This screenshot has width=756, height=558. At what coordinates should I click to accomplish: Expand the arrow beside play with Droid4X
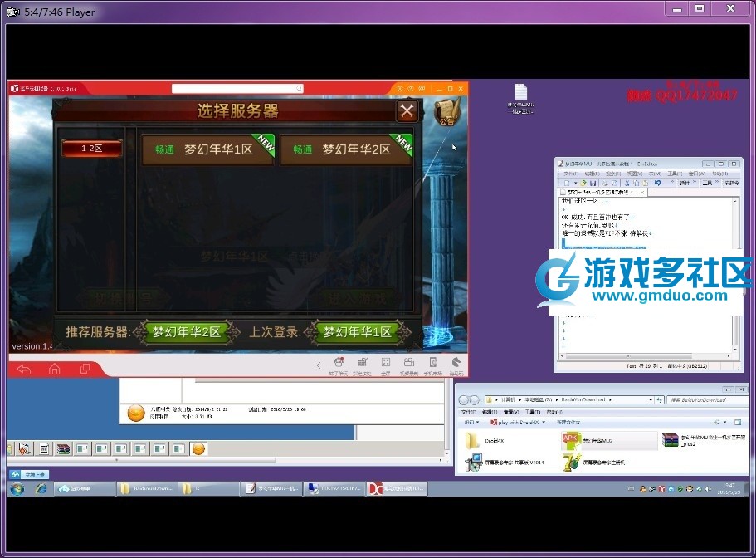point(544,423)
